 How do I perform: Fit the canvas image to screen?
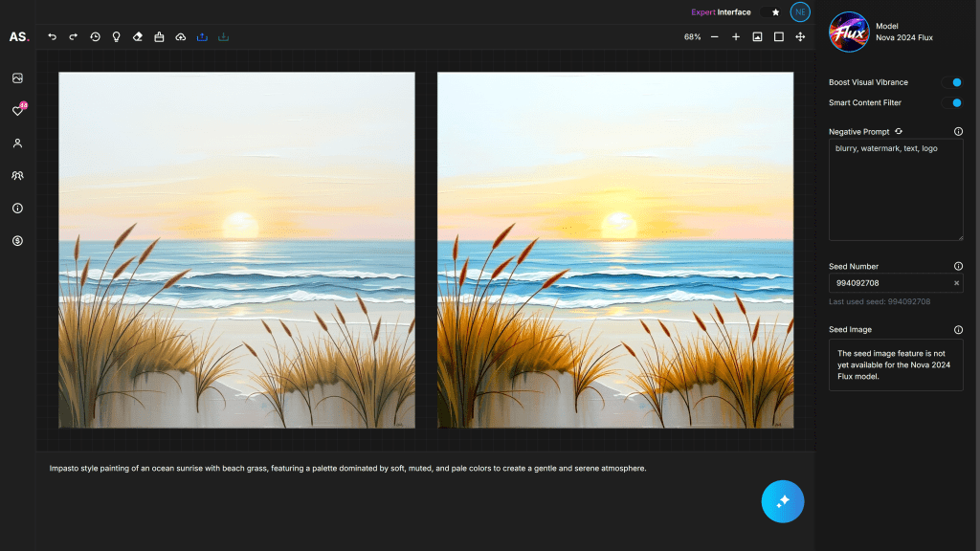pos(757,37)
